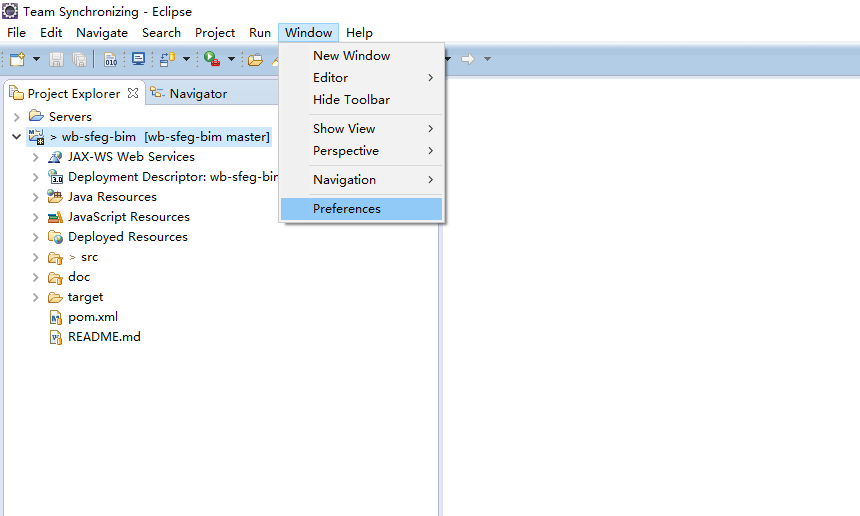This screenshot has width=860, height=516.
Task: Open the Project menu
Action: coord(215,33)
